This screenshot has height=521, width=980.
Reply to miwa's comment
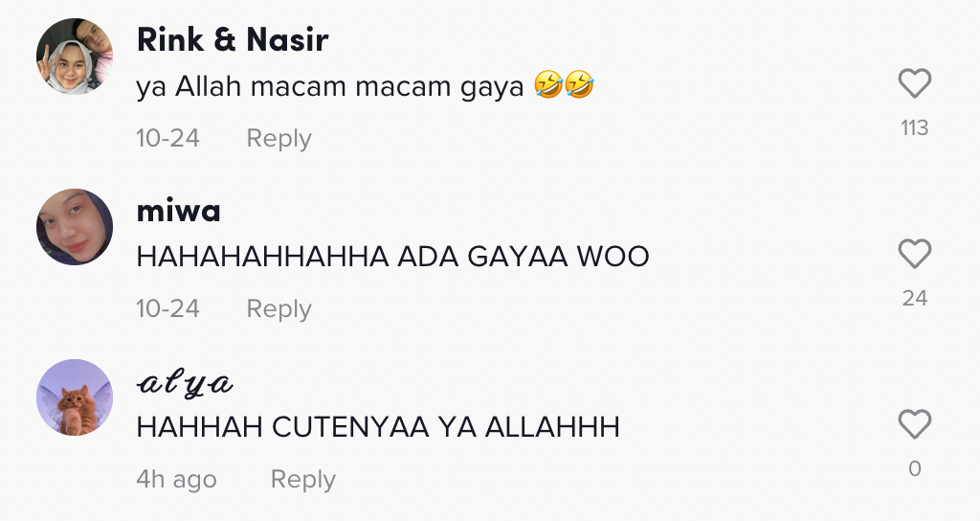tap(278, 309)
